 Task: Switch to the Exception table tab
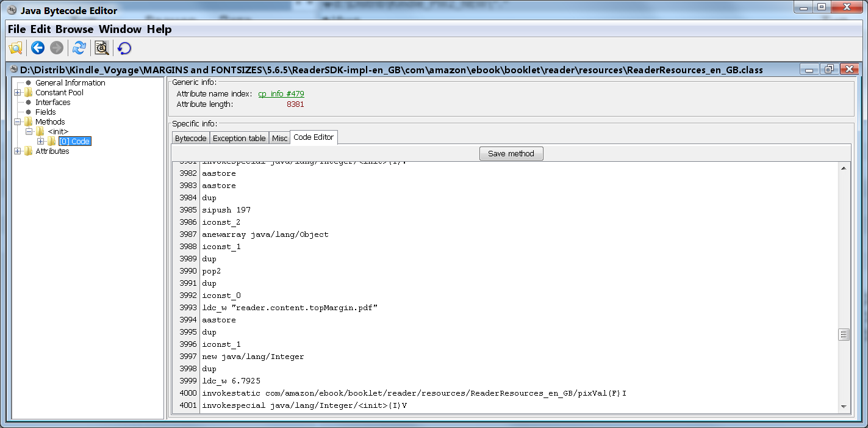pyautogui.click(x=239, y=138)
